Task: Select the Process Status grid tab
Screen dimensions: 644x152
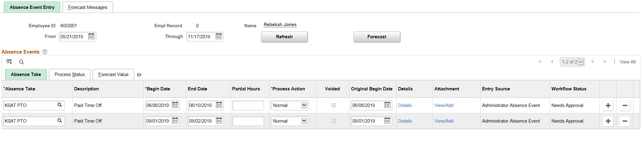Action: coord(70,74)
